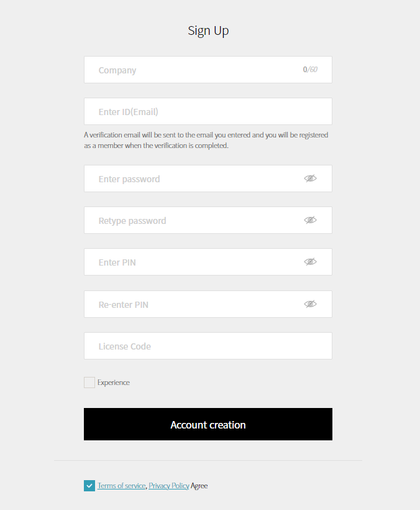Viewport: 420px width, 510px height.
Task: Show the Enter PIN value
Action: (310, 262)
